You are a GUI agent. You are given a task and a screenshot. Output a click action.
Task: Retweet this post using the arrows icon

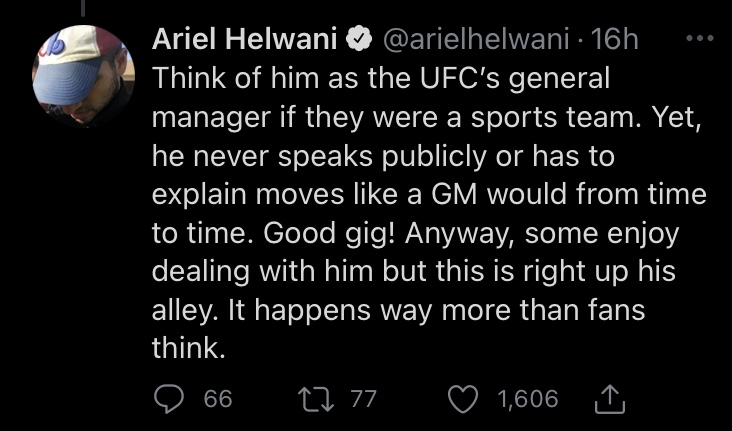(x=317, y=399)
